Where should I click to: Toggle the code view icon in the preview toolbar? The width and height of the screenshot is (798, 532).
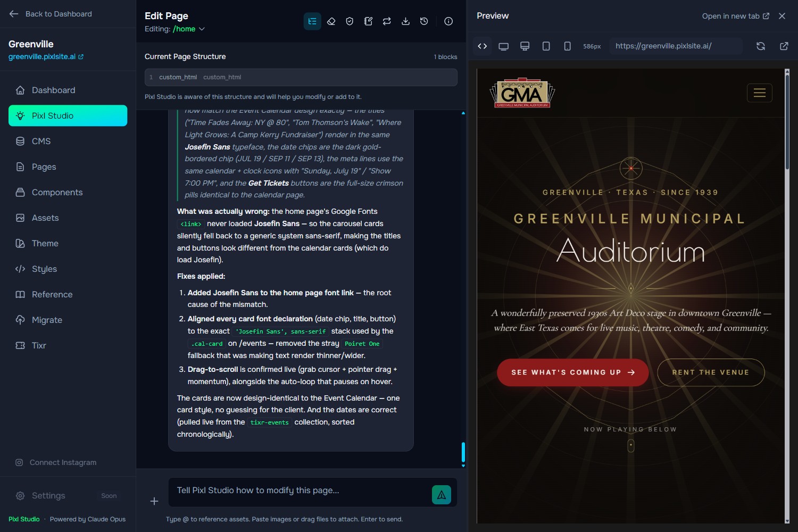[483, 46]
